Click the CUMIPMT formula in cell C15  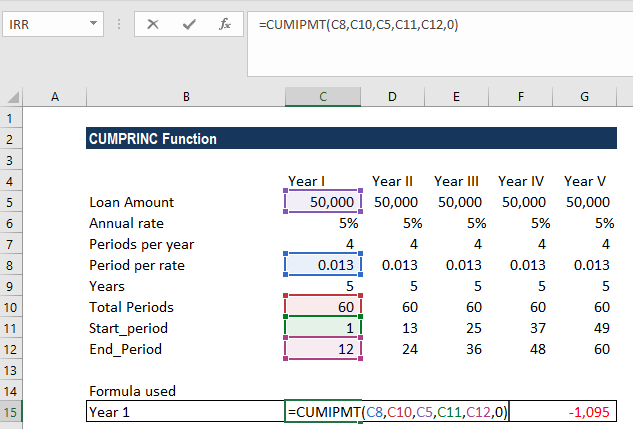tap(397, 412)
